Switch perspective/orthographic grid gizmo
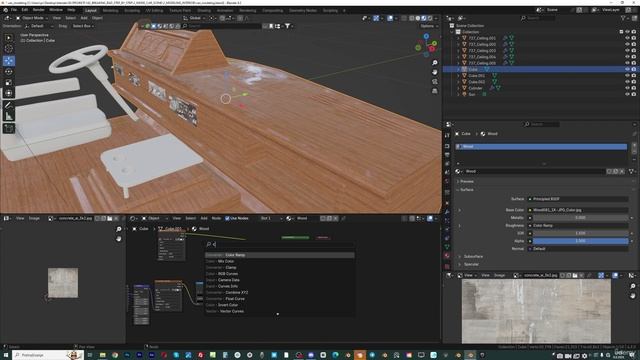640x360 pixels. tap(435, 91)
